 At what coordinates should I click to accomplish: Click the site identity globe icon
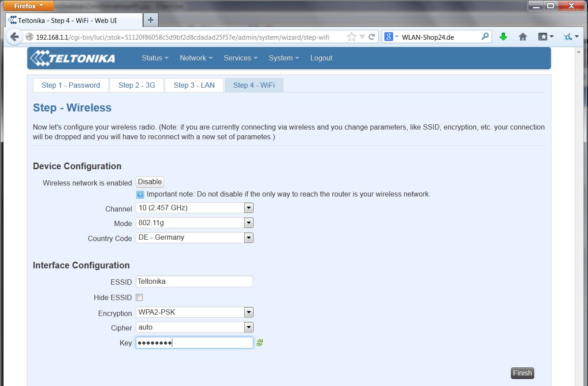click(30, 37)
